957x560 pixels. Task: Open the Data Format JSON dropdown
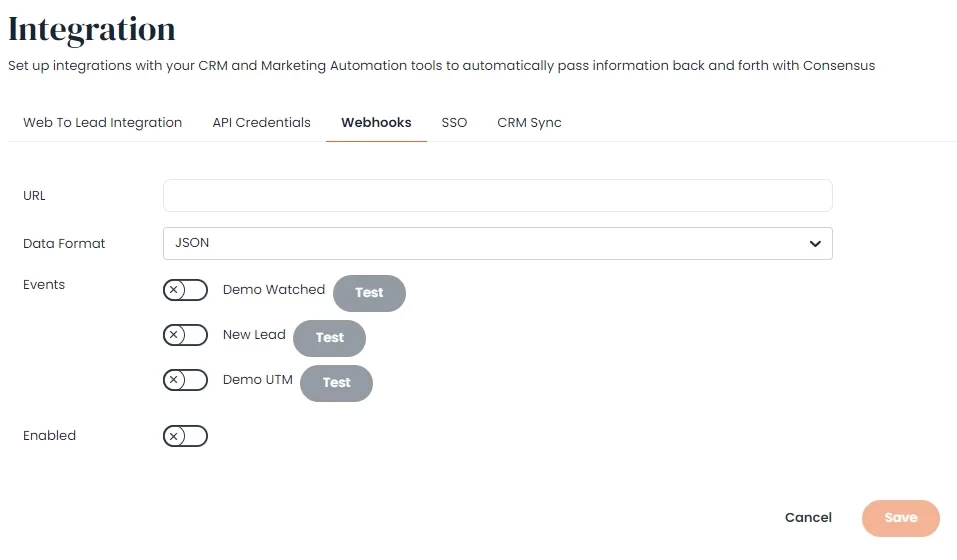497,243
